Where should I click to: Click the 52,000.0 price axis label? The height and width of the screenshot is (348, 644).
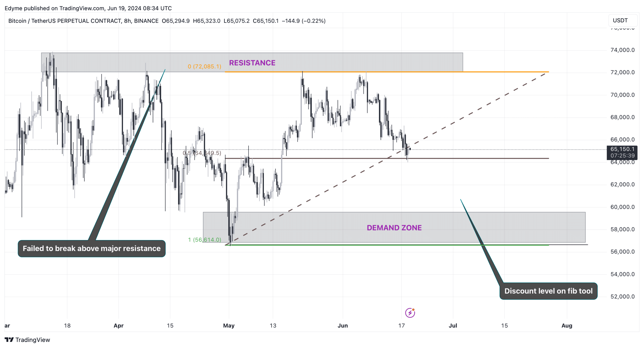click(622, 296)
